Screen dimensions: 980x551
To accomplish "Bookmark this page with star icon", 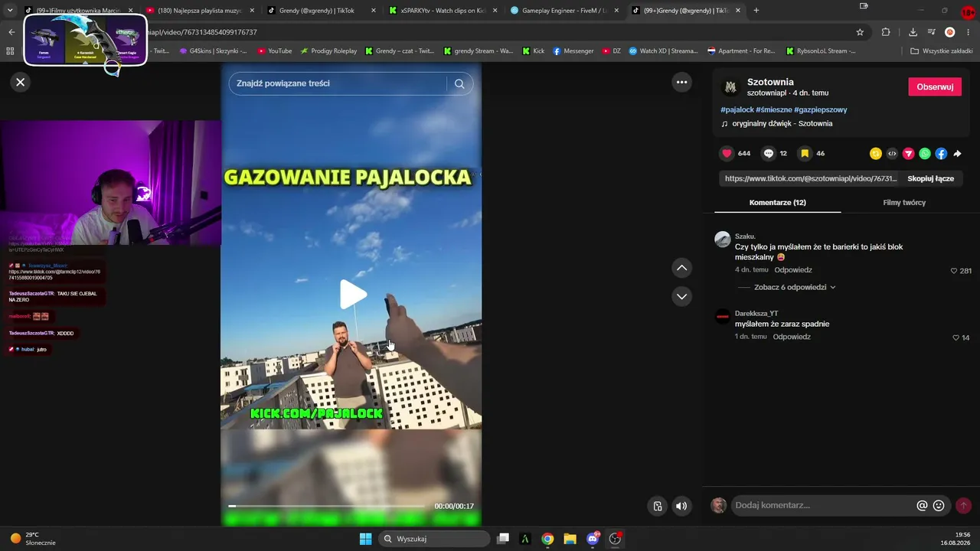I will pyautogui.click(x=860, y=32).
